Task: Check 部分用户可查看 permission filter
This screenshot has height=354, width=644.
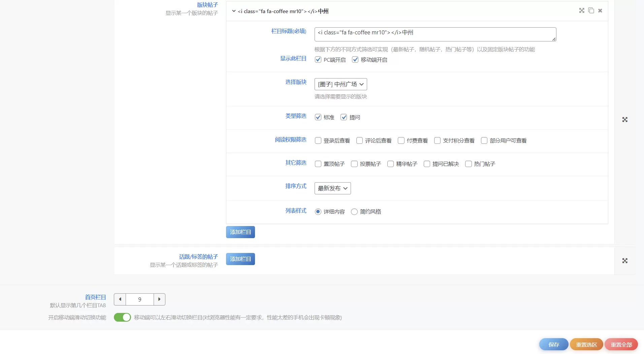Action: pos(484,140)
